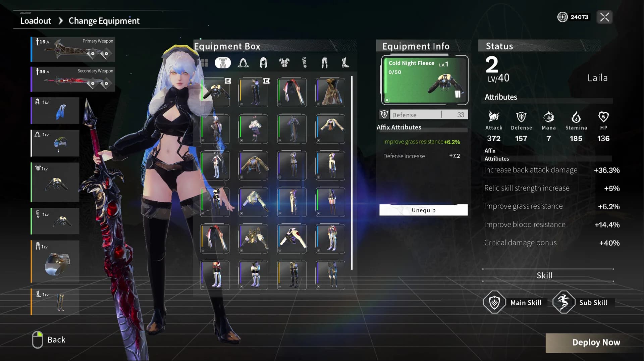This screenshot has height=361, width=644.
Task: Click the Defense shield icon in Equipment Info
Action: (384, 114)
